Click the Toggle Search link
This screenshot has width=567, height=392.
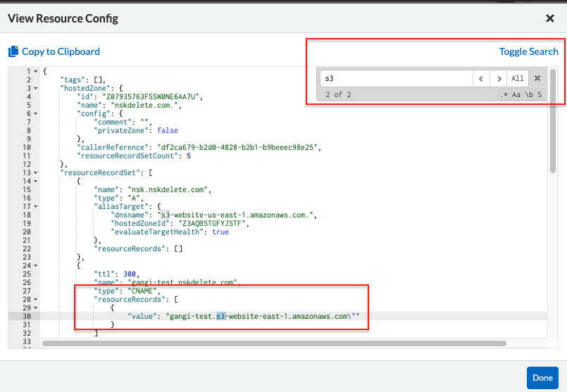[x=528, y=51]
